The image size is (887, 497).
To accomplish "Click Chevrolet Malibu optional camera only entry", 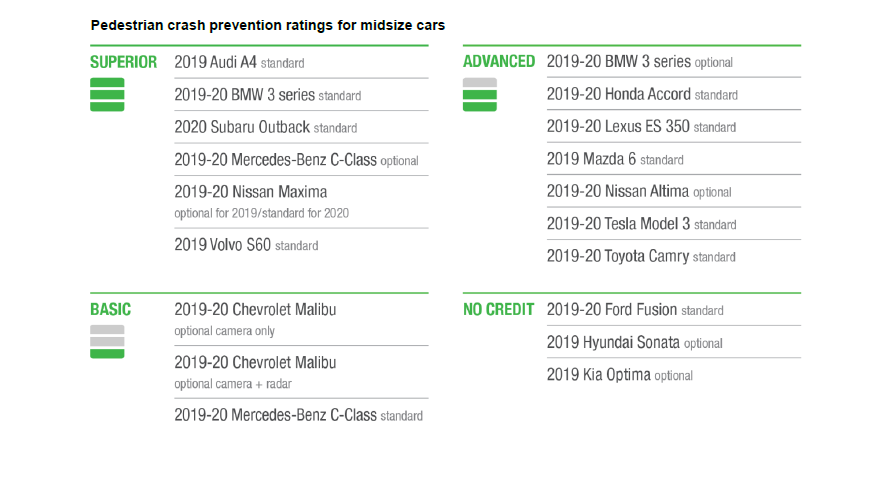I will click(255, 319).
